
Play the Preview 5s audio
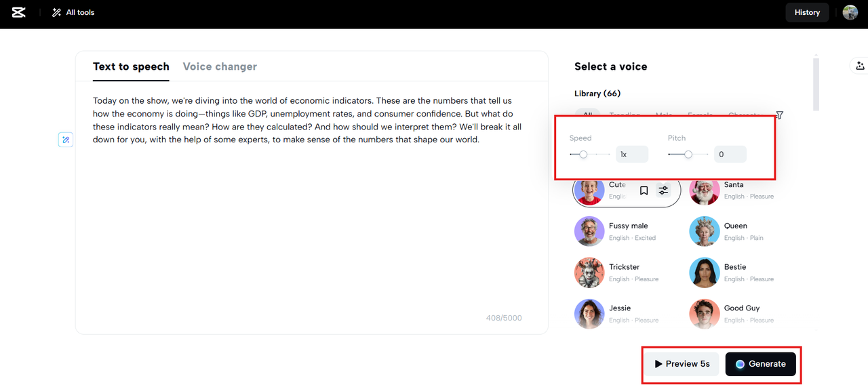click(682, 364)
